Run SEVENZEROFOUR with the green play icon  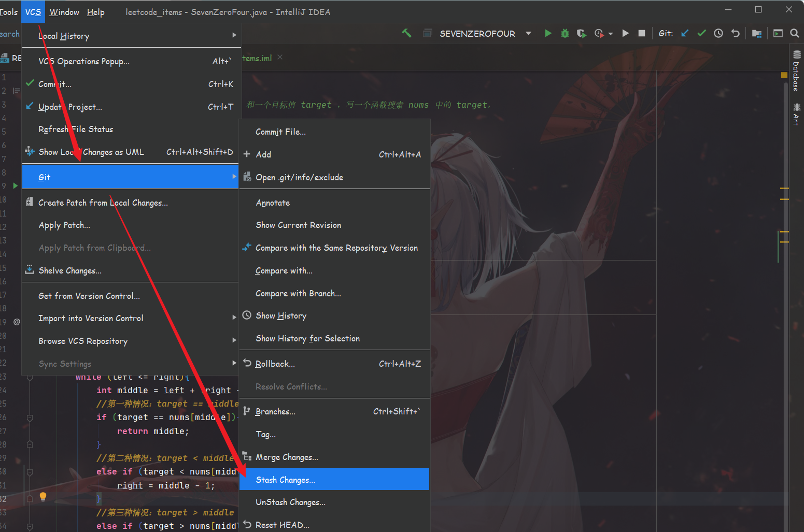(548, 33)
